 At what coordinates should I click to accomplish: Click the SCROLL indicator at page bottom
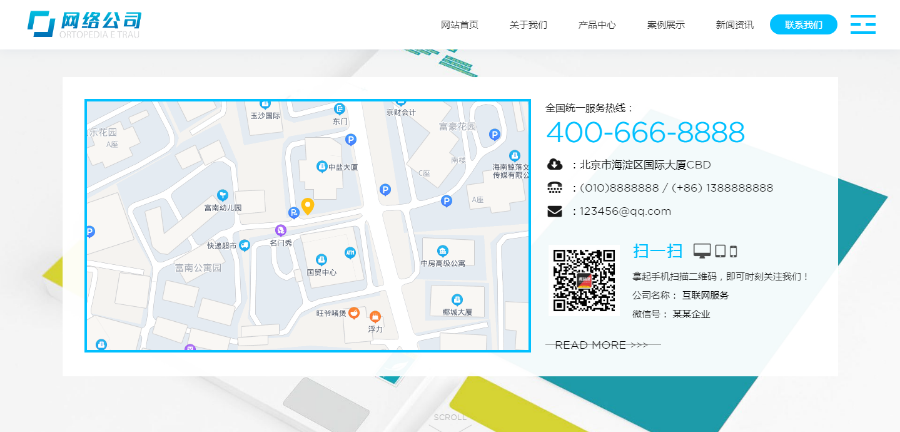click(x=450, y=417)
